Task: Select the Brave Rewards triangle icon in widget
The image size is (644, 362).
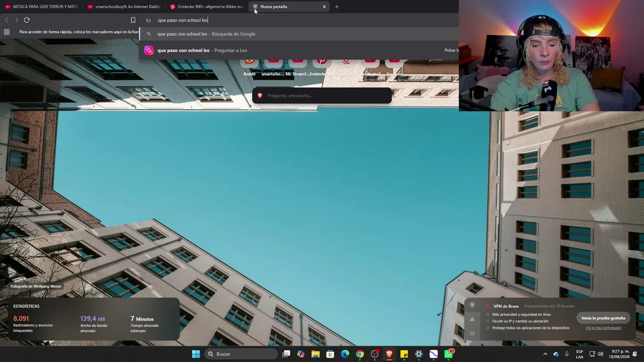Action: (472, 319)
